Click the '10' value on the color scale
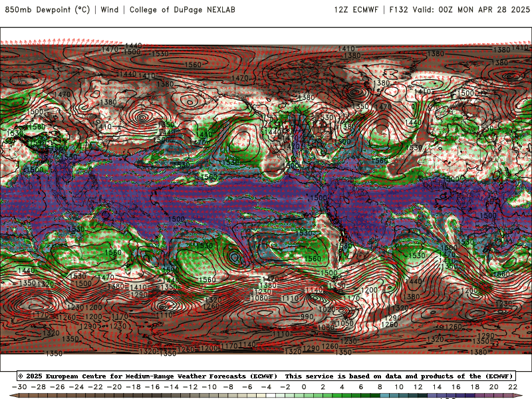Image resolution: width=532 pixels, height=399 pixels. click(399, 387)
